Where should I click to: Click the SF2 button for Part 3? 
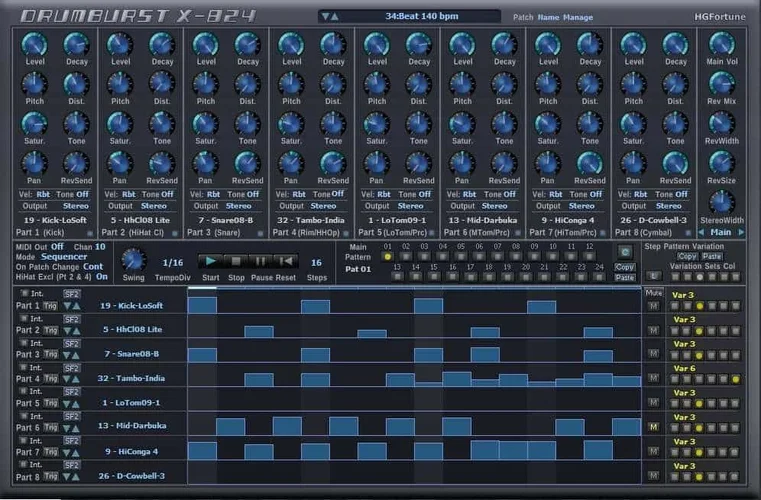[72, 343]
